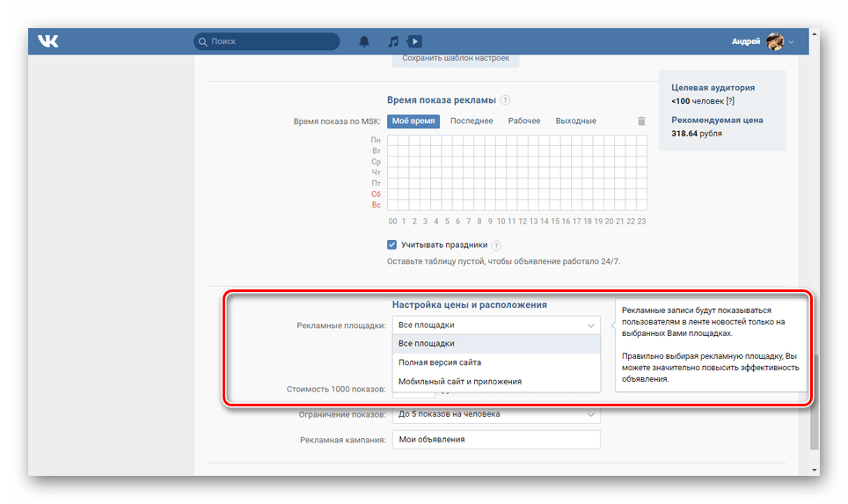The height and width of the screenshot is (504, 848).
Task: Click the Целевая аудитория heading
Action: pos(713,88)
